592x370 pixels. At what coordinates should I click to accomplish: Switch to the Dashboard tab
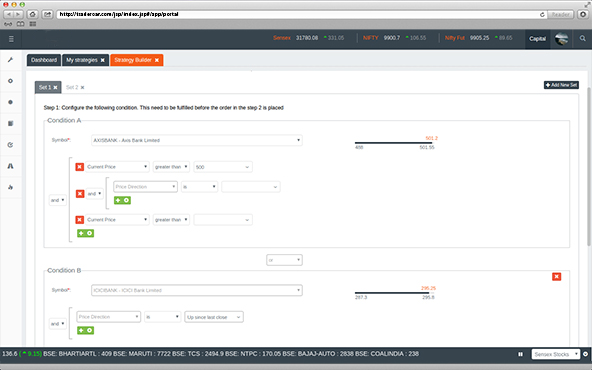point(44,60)
